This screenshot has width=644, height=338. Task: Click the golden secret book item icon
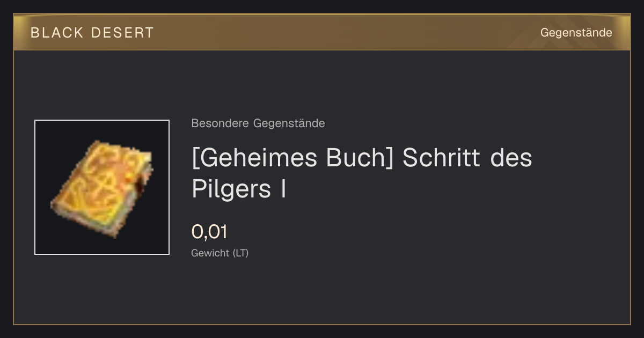tap(102, 188)
